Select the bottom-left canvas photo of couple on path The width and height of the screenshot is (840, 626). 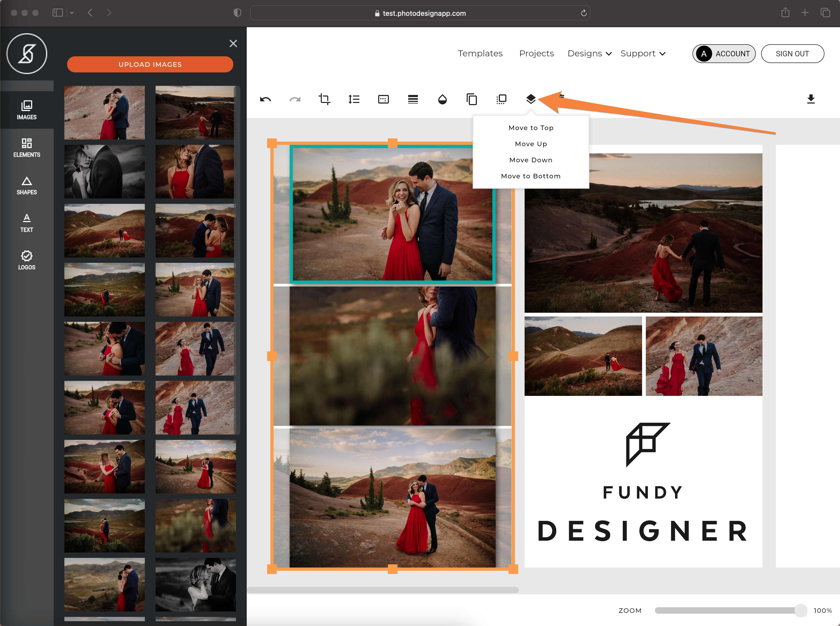pyautogui.click(x=392, y=498)
